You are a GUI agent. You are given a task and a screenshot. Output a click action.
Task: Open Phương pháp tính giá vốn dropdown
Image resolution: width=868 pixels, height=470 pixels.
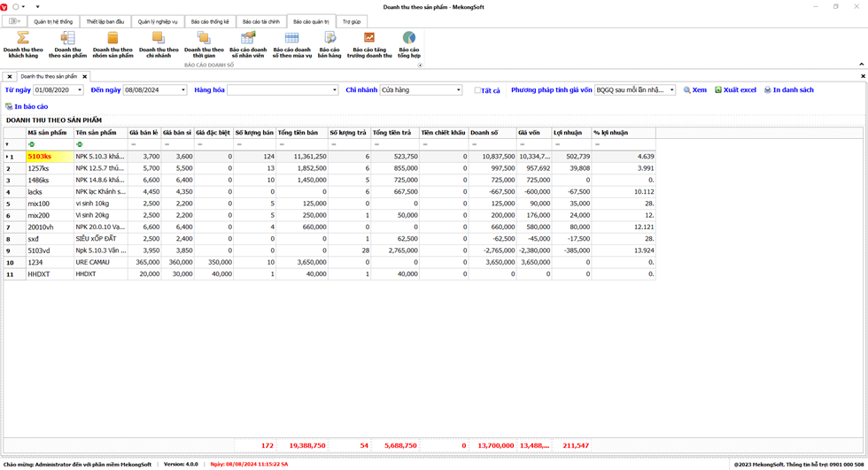pyautogui.click(x=672, y=90)
